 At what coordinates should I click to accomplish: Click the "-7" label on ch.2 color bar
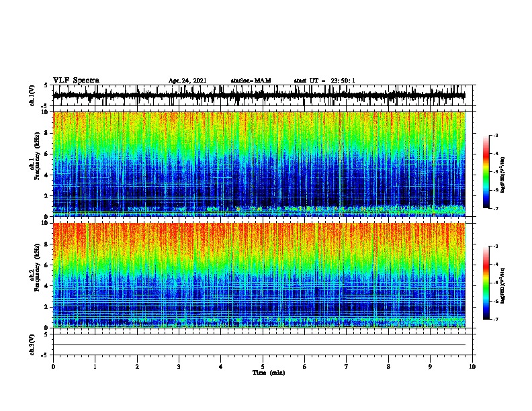(x=495, y=319)
